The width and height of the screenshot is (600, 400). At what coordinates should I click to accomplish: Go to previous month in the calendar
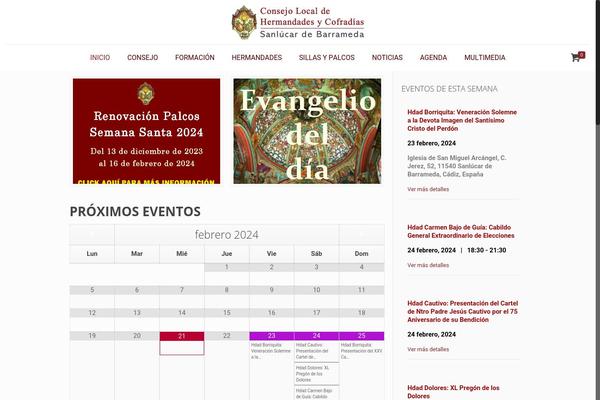(x=92, y=234)
